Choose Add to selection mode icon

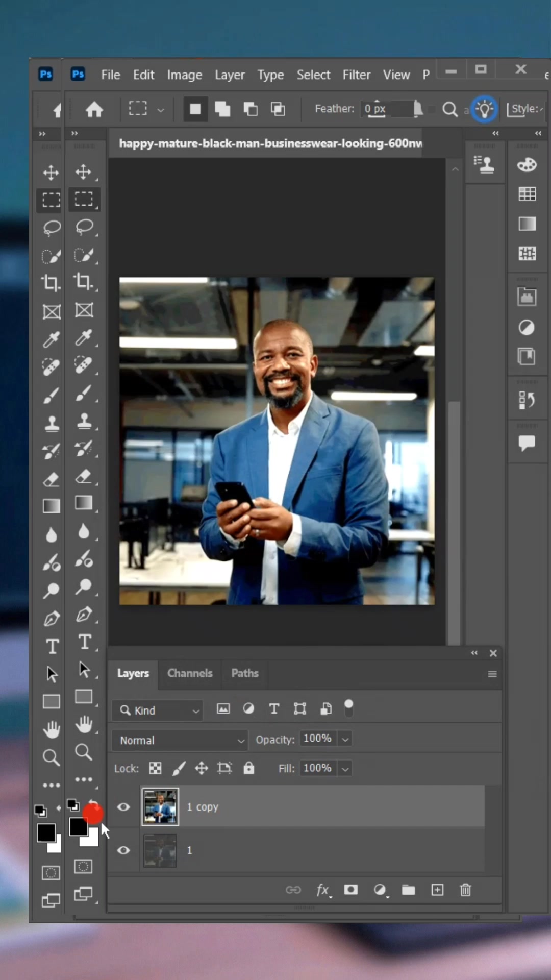(x=222, y=109)
